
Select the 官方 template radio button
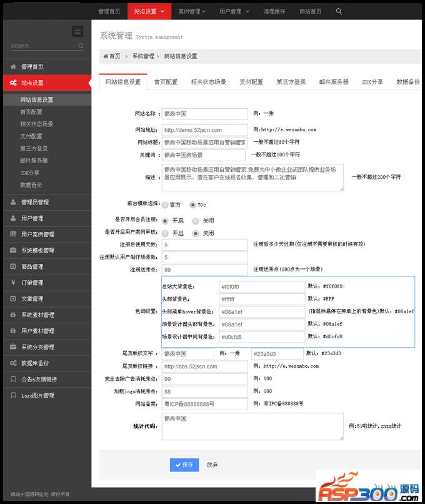click(165, 204)
